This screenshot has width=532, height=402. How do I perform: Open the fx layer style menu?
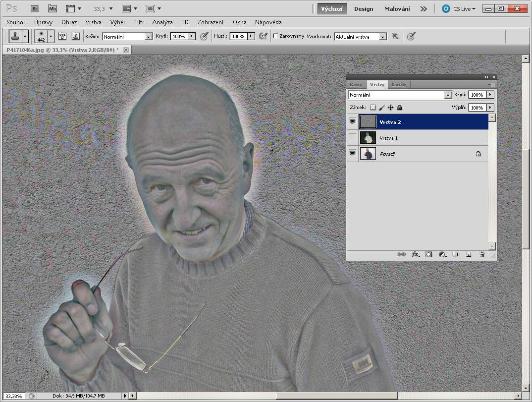point(415,254)
